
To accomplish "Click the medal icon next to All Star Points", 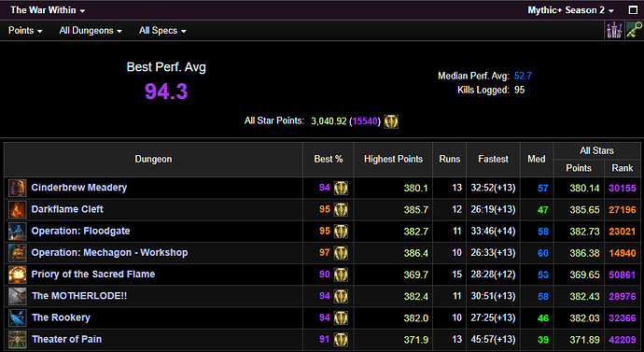I will pos(391,121).
